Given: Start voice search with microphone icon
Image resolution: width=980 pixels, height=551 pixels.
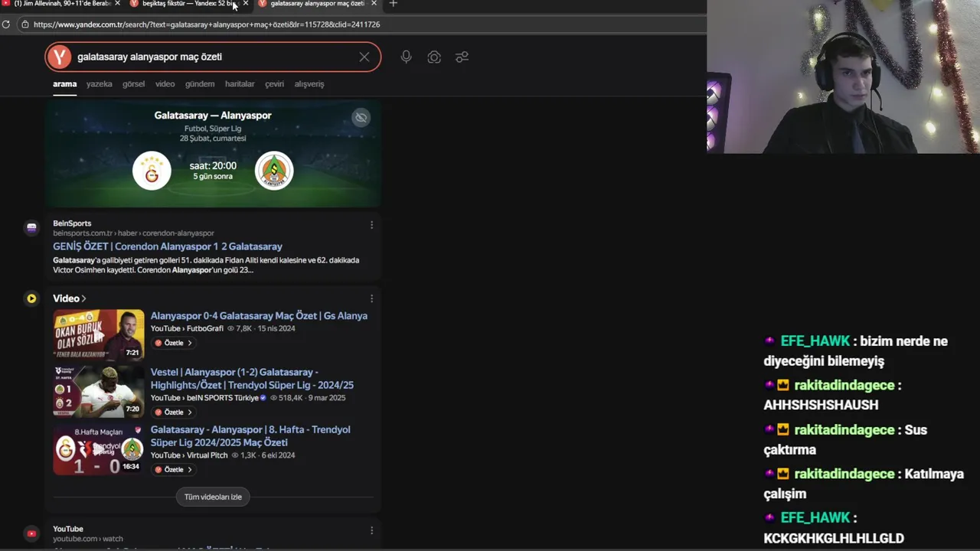Looking at the screenshot, I should point(406,57).
